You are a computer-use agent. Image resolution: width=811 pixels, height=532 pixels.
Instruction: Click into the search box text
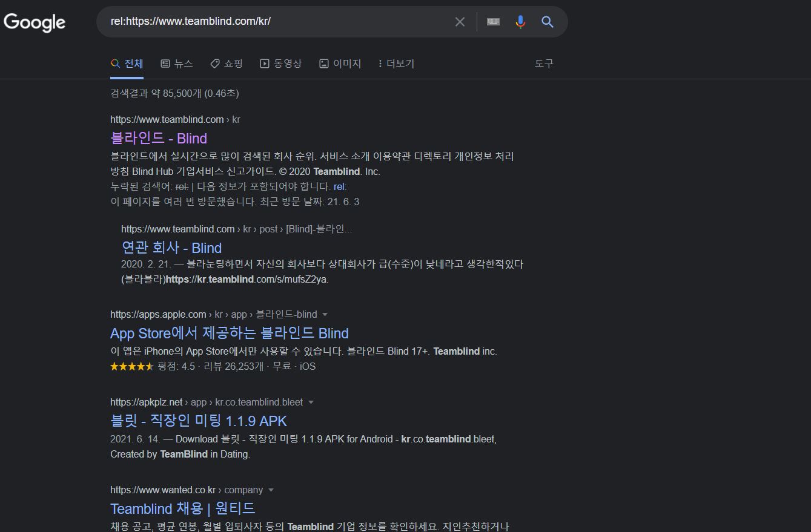pos(190,21)
